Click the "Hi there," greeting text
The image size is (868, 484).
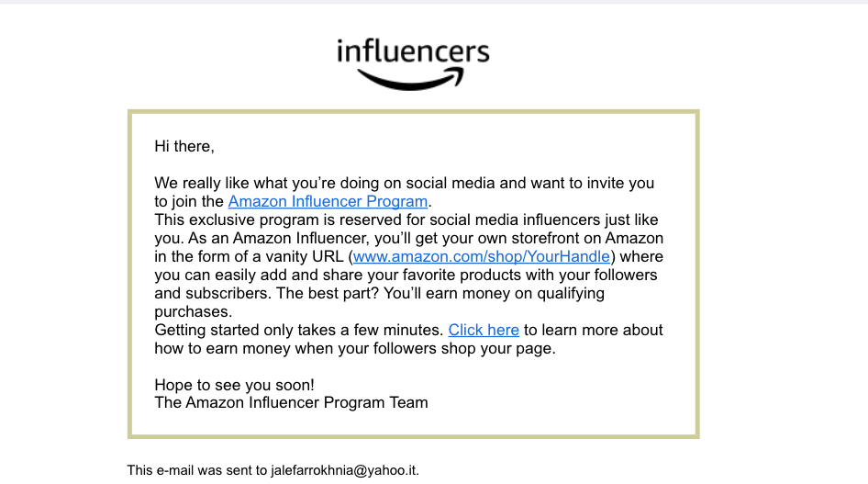pos(184,146)
